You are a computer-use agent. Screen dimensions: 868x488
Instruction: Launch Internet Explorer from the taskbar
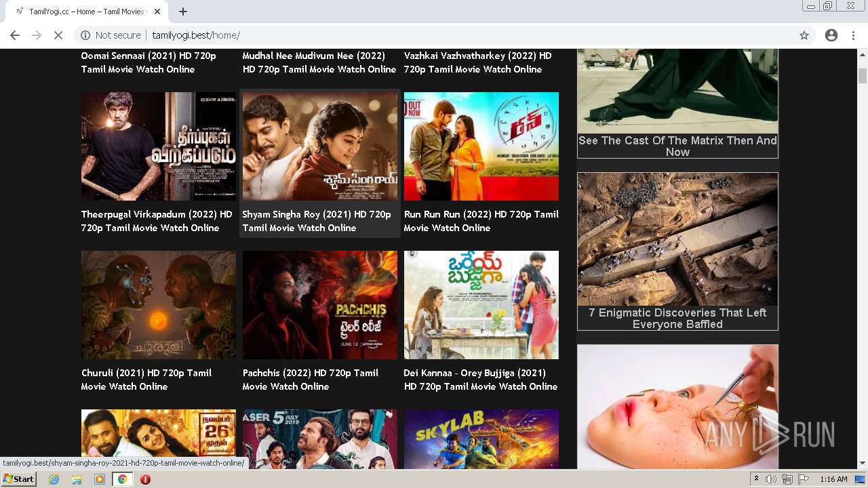(x=54, y=479)
